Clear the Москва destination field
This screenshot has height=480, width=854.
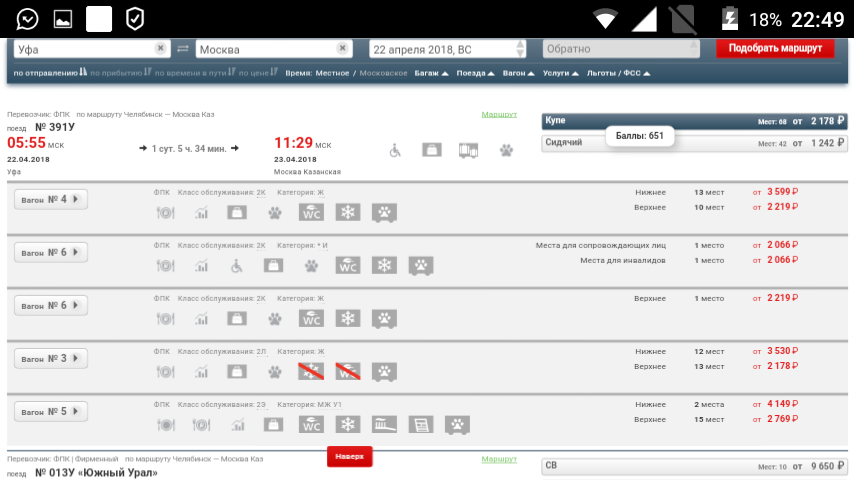tap(342, 48)
